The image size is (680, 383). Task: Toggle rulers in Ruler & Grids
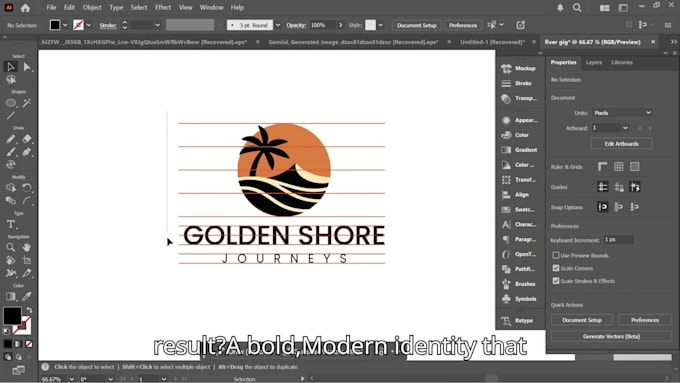click(602, 167)
